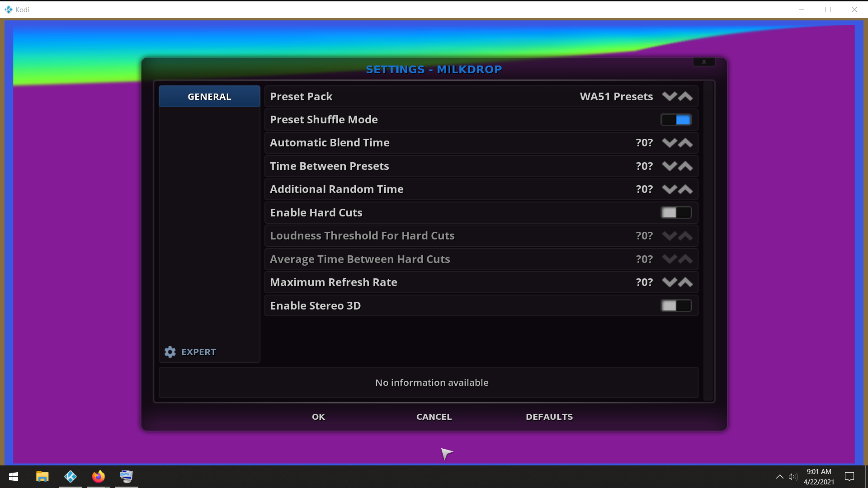This screenshot has width=868, height=488.
Task: Decrease Maximum Refresh Rate down arrow
Action: pos(669,282)
